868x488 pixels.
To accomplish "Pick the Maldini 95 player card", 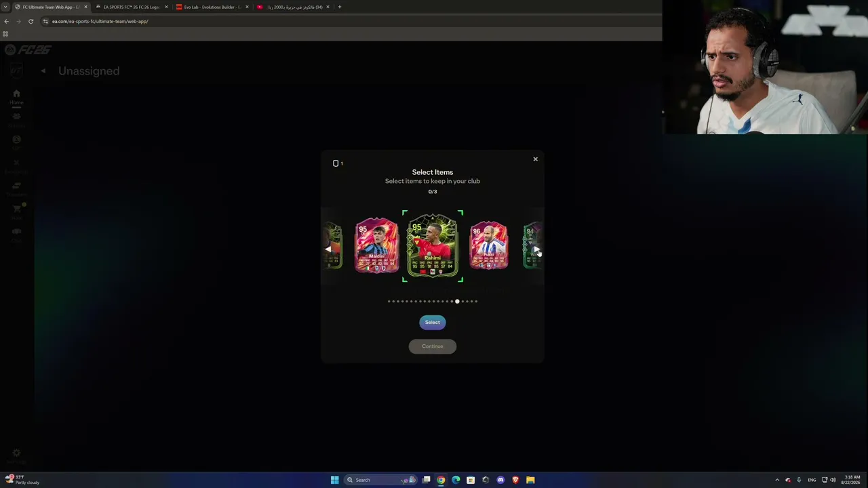I will pos(377,245).
